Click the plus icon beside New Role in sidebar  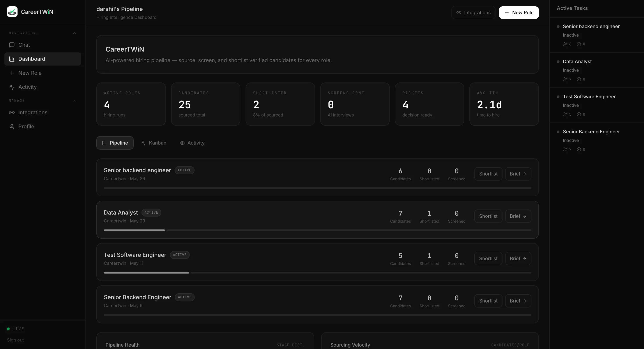point(11,73)
